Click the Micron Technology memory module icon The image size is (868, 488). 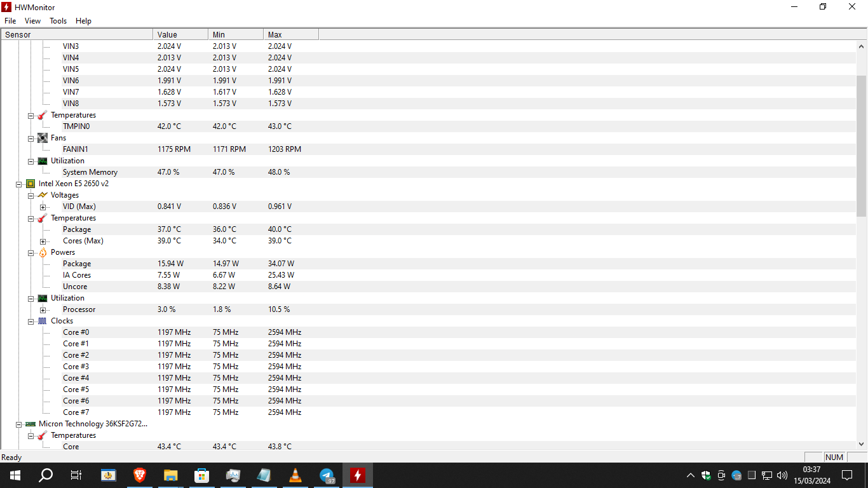[31, 424]
